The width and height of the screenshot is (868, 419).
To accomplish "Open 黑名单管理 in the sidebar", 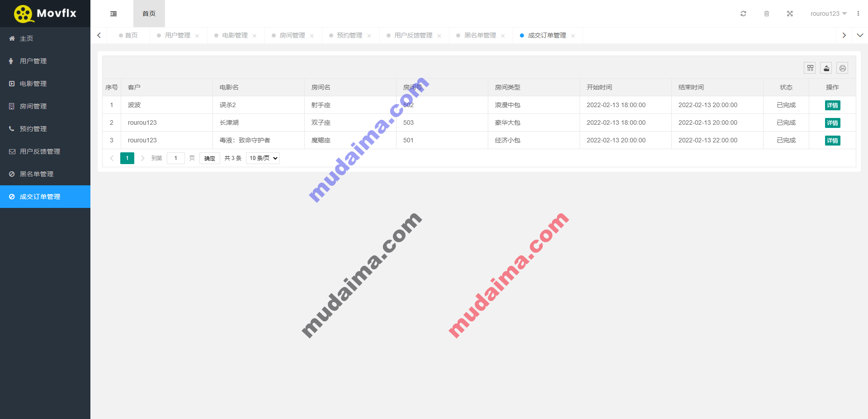I will (x=45, y=174).
